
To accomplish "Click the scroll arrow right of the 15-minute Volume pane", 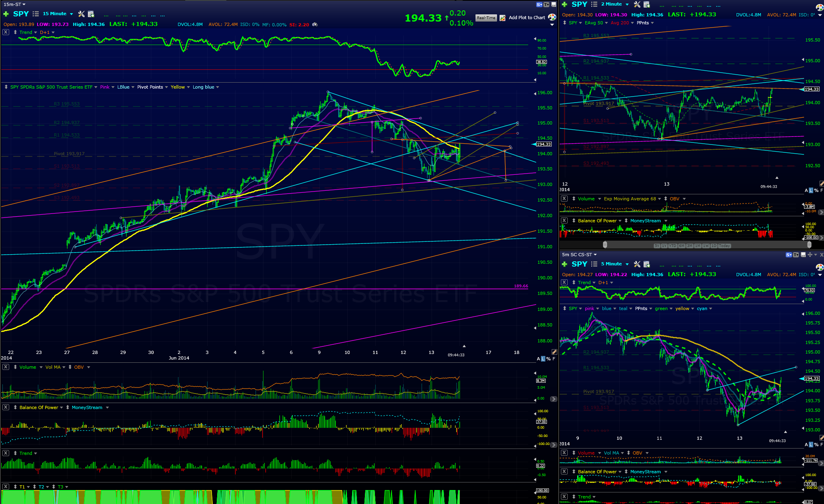I will [x=553, y=399].
